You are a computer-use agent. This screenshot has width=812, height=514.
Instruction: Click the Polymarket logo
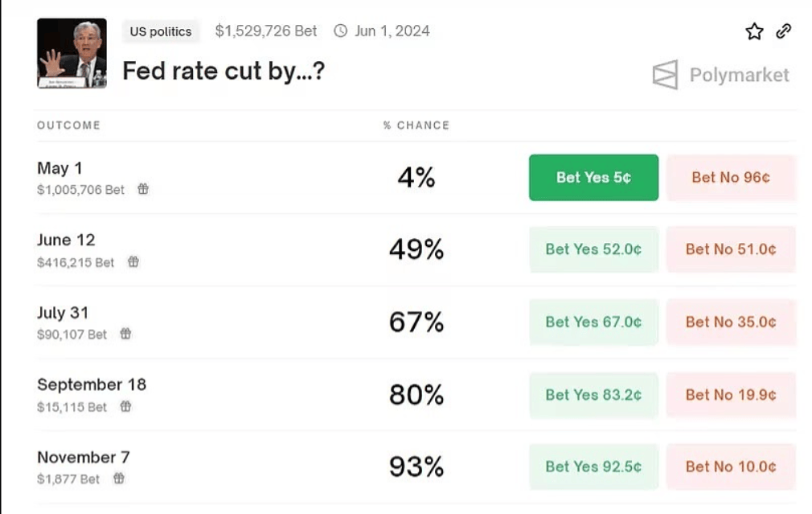click(720, 75)
